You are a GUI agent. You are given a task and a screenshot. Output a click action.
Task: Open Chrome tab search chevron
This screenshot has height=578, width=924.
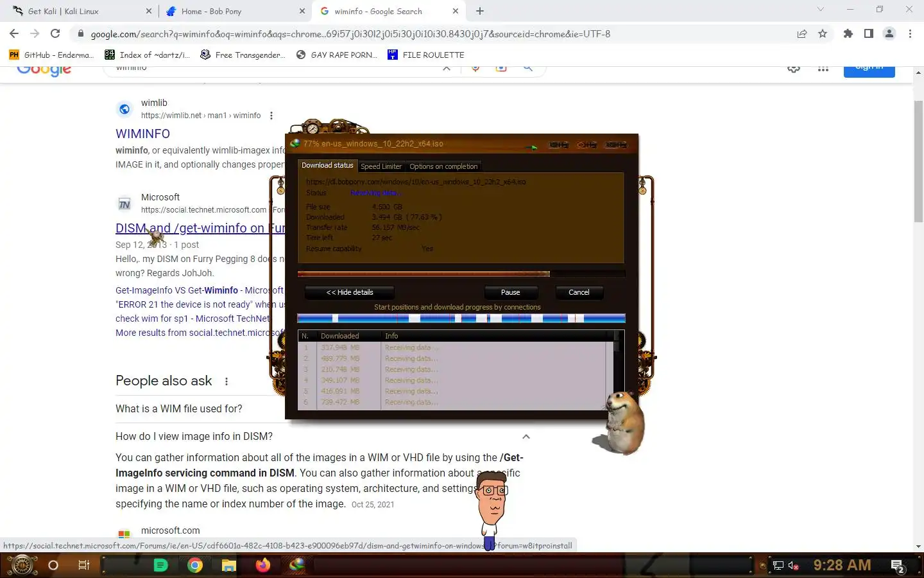coord(820,10)
